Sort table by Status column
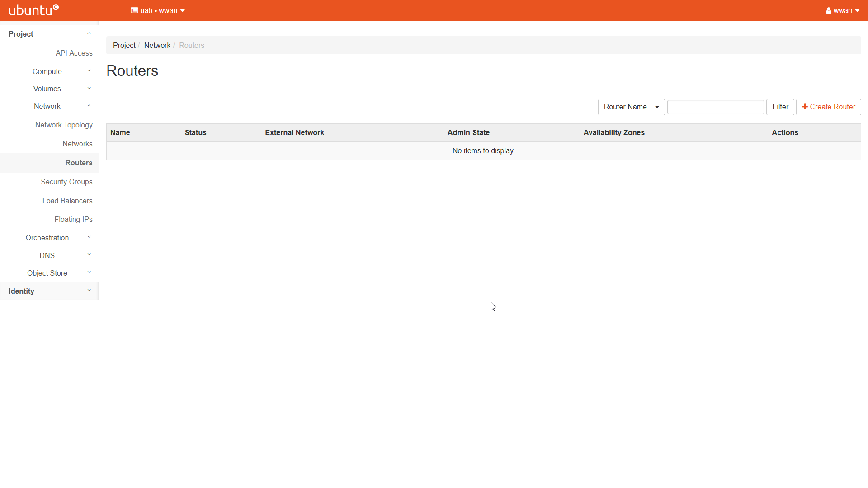Viewport: 868px width, 488px height. (x=195, y=132)
